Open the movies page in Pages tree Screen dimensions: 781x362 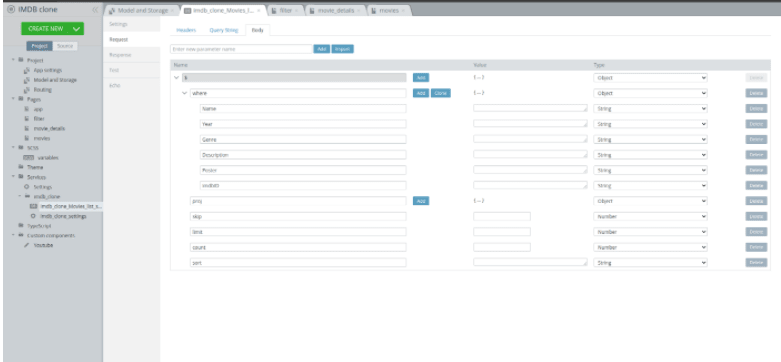point(41,138)
